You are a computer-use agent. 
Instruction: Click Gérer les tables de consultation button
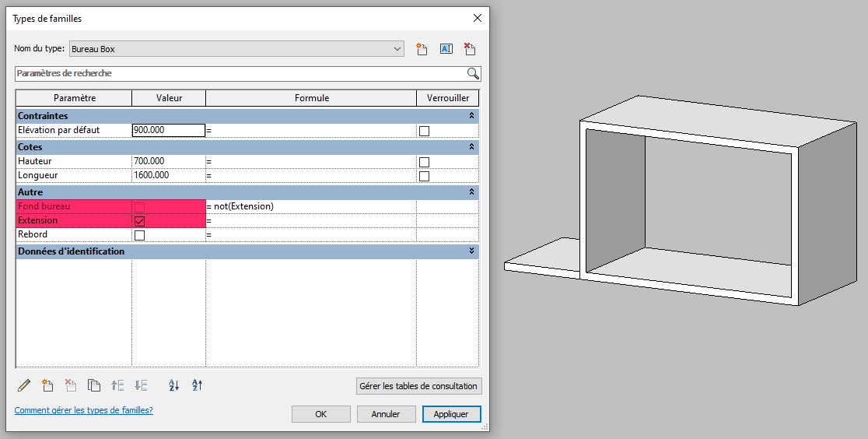pos(418,386)
